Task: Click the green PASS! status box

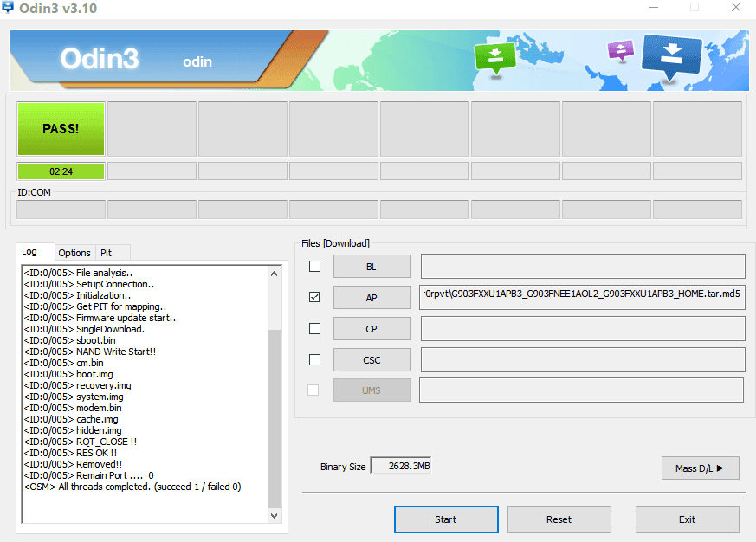Action: (x=61, y=129)
